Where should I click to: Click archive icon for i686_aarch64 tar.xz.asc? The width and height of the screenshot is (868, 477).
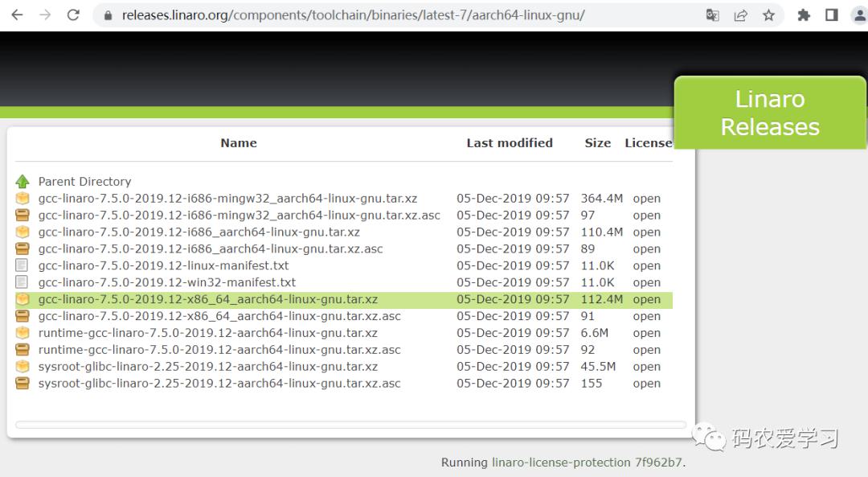[x=23, y=249]
